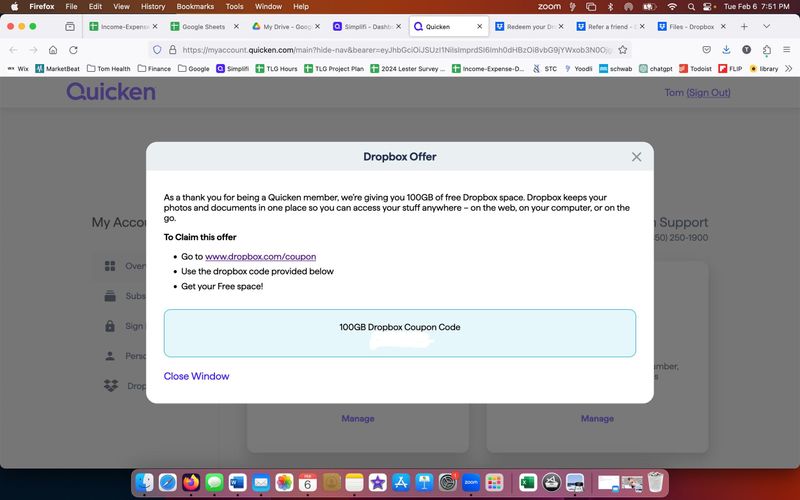Screen dimensions: 800x500
Task: Open Microsoft Word from the Dock
Action: 237,482
